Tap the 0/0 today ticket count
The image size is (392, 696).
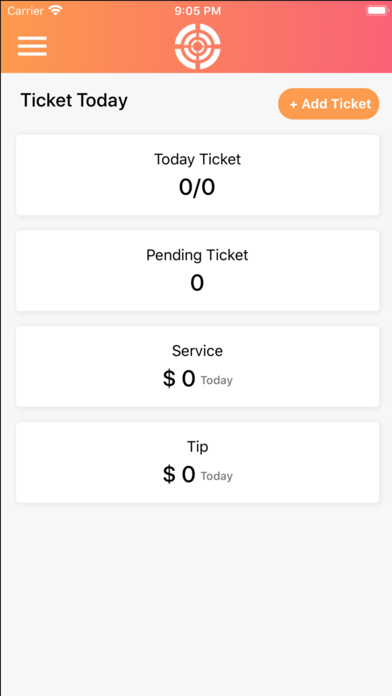(x=197, y=187)
